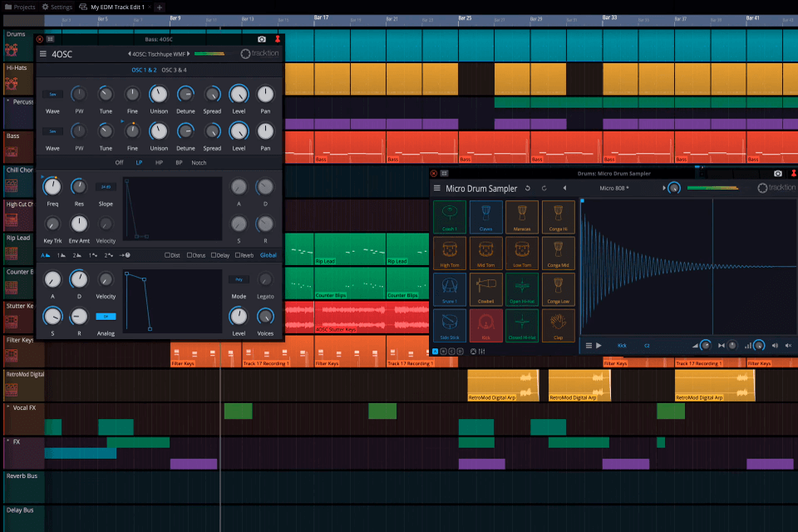798x532 pixels.
Task: Turn filter Off
Action: (119, 162)
